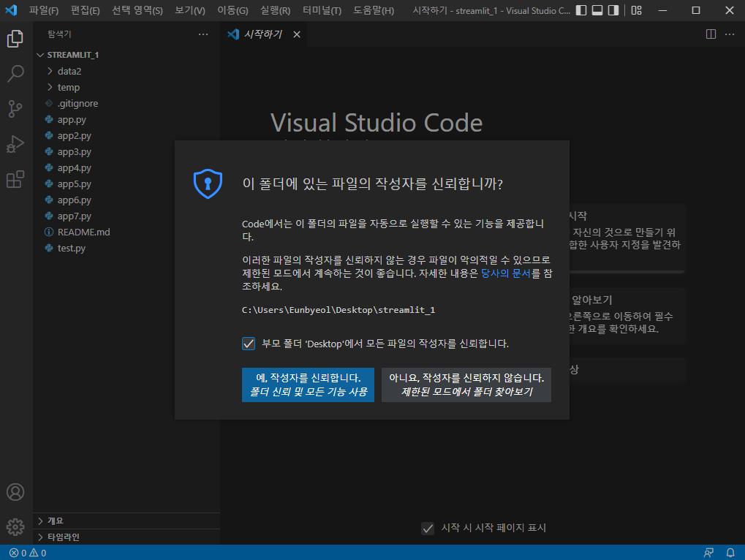Open the 이동(G) menu
This screenshot has width=745, height=560.
232,10
